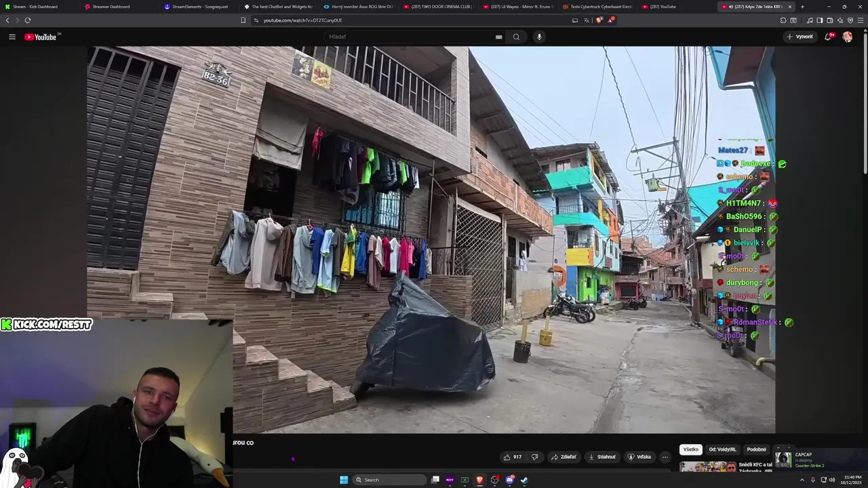Image resolution: width=868 pixels, height=488 pixels.
Task: Open Brave Leo AI sparkle icon
Action: 840,20
